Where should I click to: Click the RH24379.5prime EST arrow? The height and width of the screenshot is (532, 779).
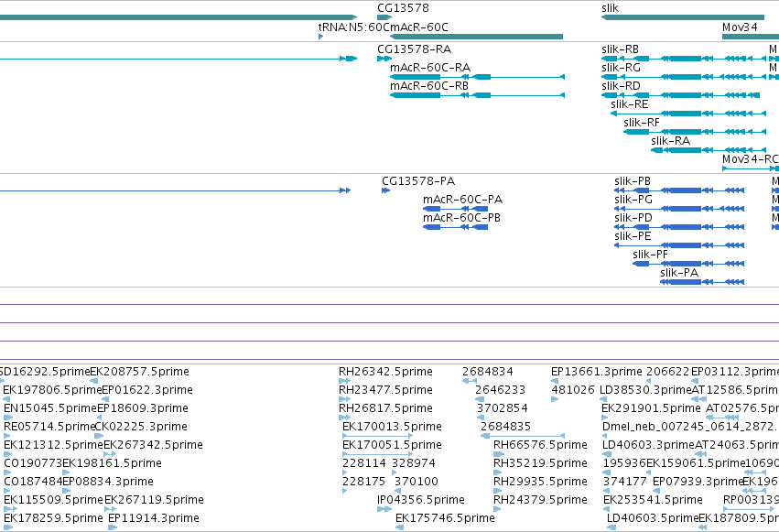498,509
